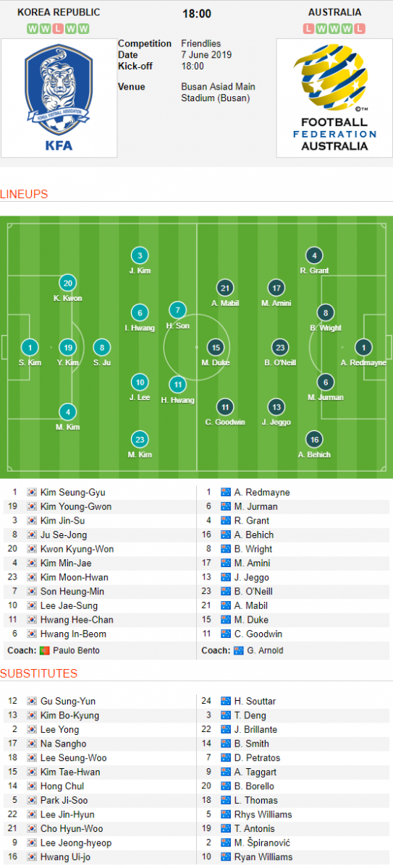Click the AUSTRALIA team name heading

[x=334, y=12]
